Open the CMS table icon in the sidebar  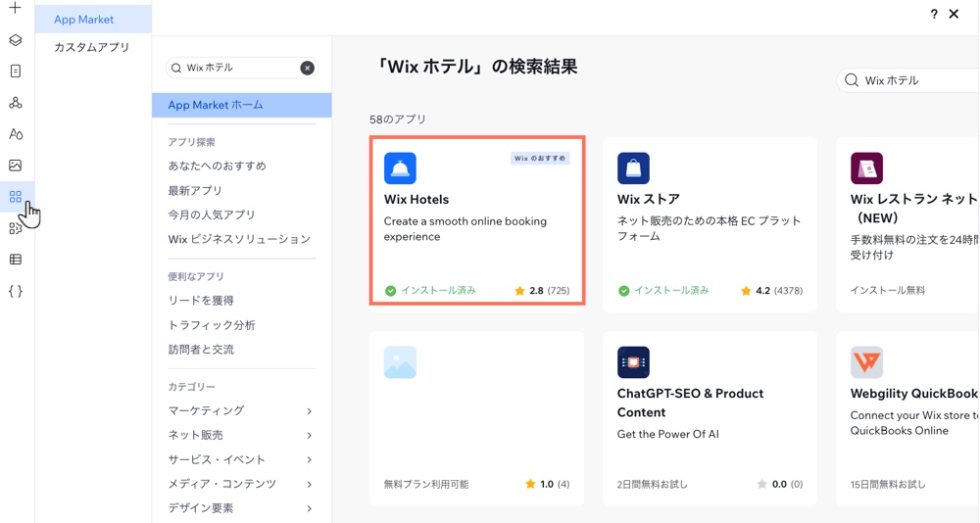16,260
